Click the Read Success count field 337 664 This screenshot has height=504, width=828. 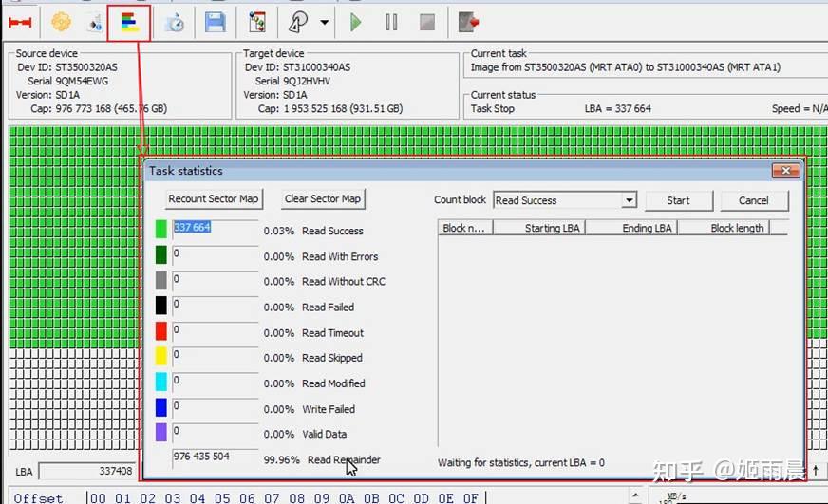tap(216, 230)
